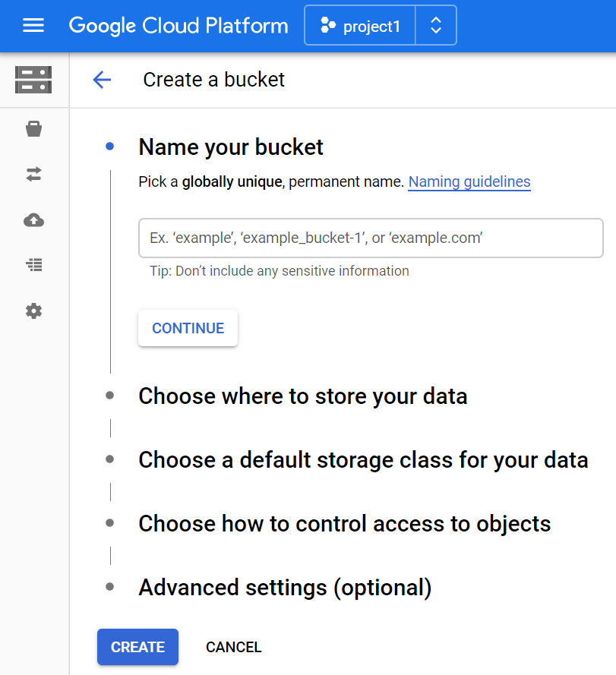Go back using the blue arrow
This screenshot has width=616, height=675.
(102, 80)
